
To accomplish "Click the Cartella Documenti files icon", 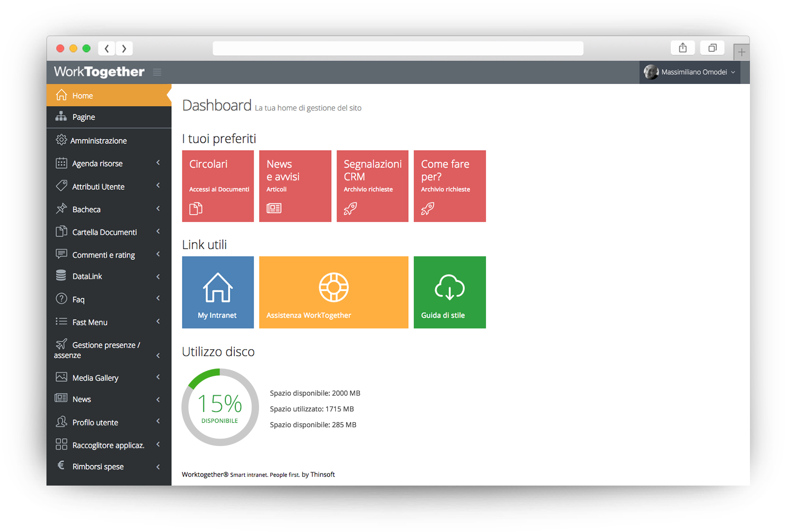I will coord(61,231).
